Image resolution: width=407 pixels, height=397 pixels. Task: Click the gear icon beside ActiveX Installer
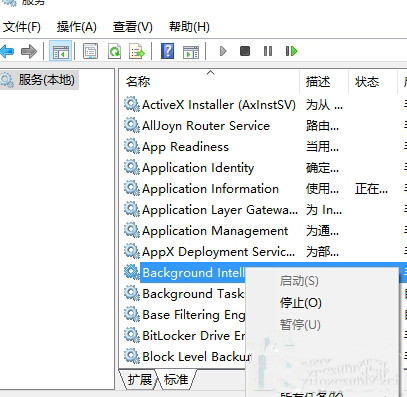pyautogui.click(x=132, y=105)
